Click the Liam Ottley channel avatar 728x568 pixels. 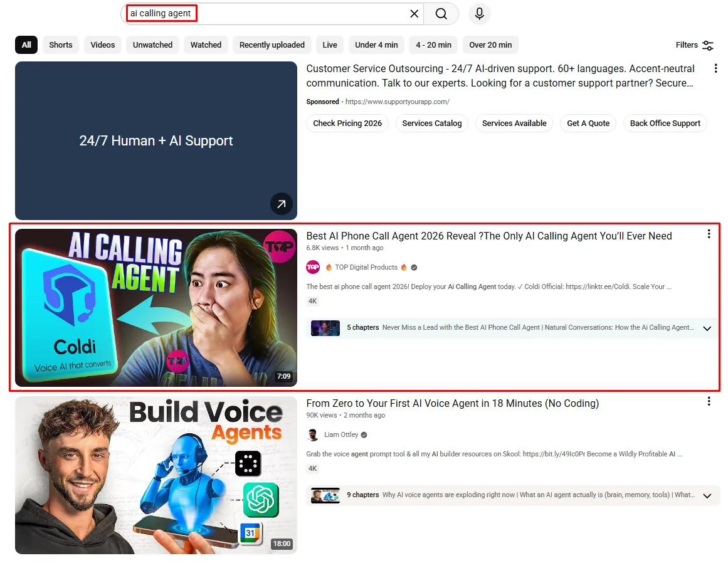point(313,435)
